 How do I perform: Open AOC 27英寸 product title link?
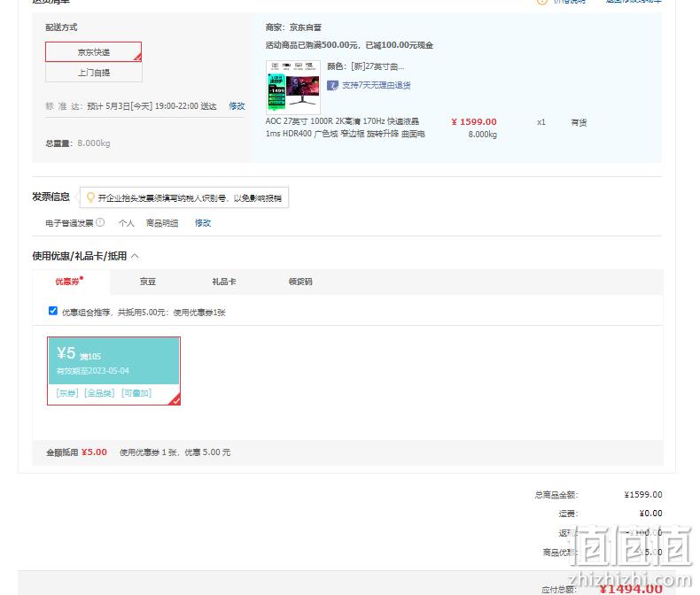click(x=345, y=127)
